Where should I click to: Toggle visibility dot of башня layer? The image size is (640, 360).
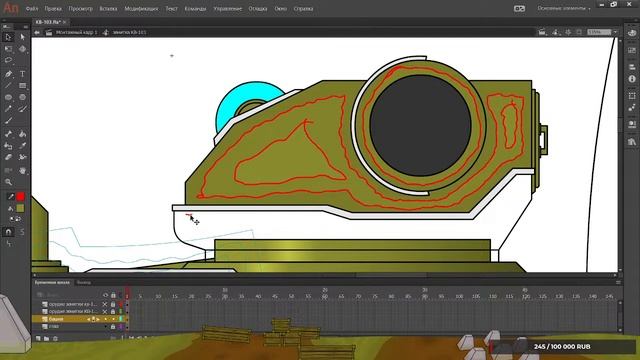click(106, 319)
